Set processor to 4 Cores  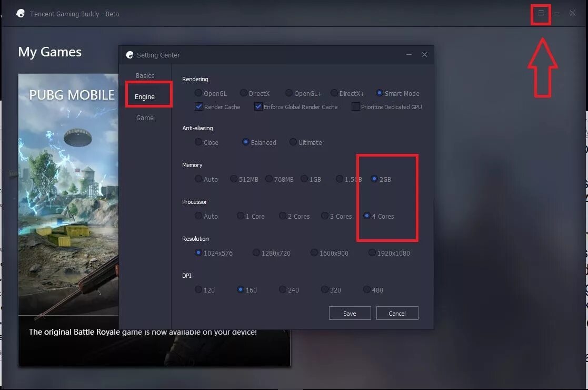[367, 216]
